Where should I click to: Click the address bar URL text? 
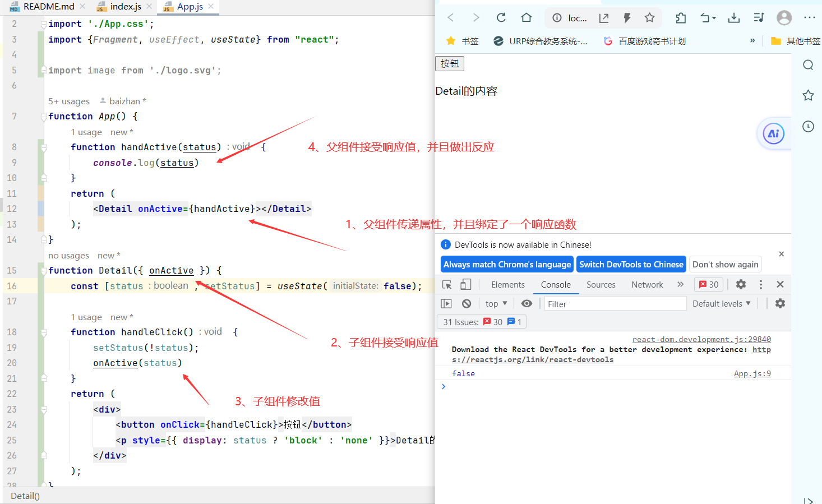[578, 18]
